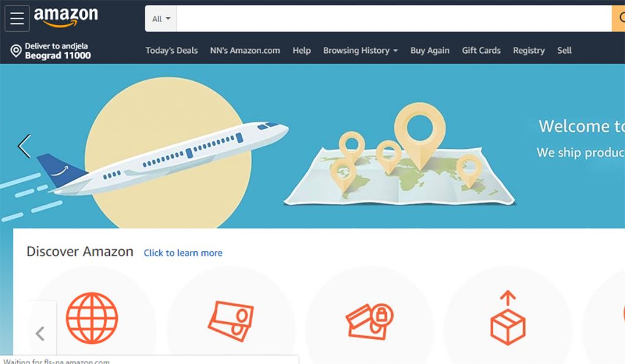Expand the All search category dropdown
This screenshot has height=364, width=625.
(x=161, y=18)
